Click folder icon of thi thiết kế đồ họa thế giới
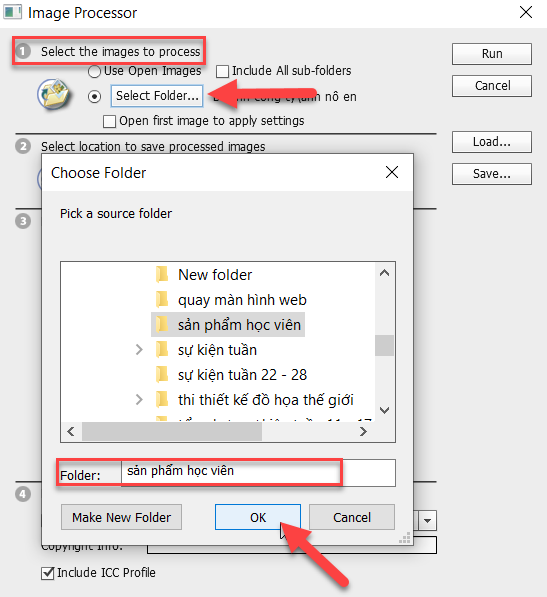Screen dimensions: 547x597 [162, 400]
